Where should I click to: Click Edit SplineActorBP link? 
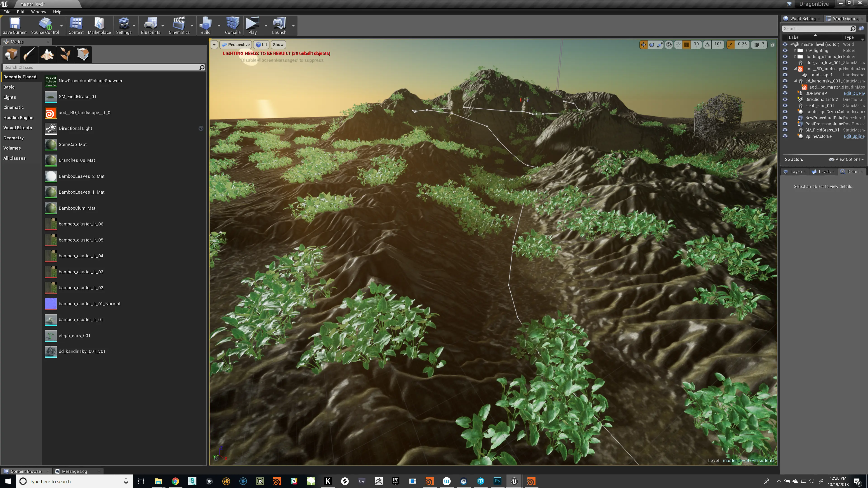coord(854,136)
